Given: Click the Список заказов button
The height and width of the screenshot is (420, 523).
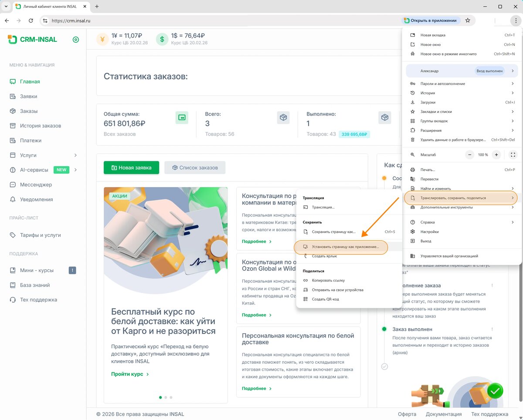Looking at the screenshot, I should [195, 167].
